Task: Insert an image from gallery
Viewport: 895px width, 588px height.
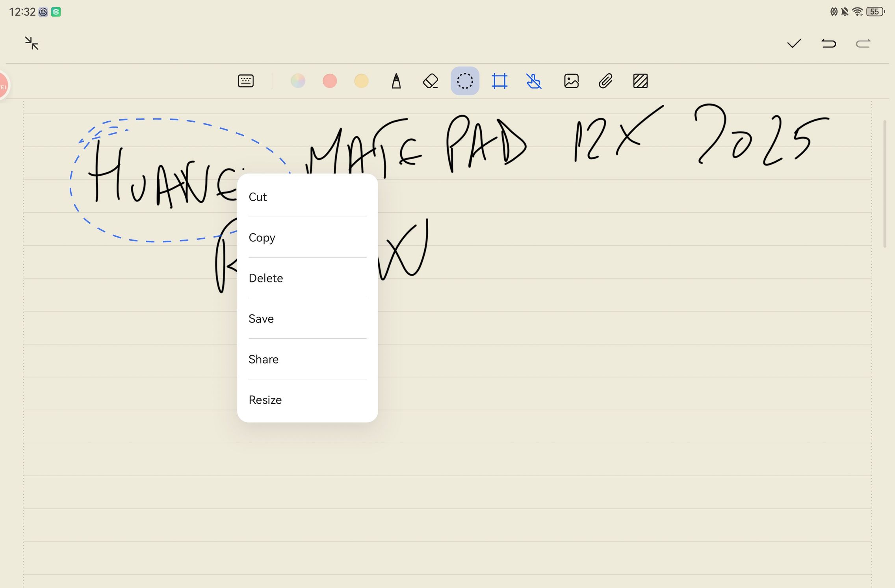Action: pos(571,81)
